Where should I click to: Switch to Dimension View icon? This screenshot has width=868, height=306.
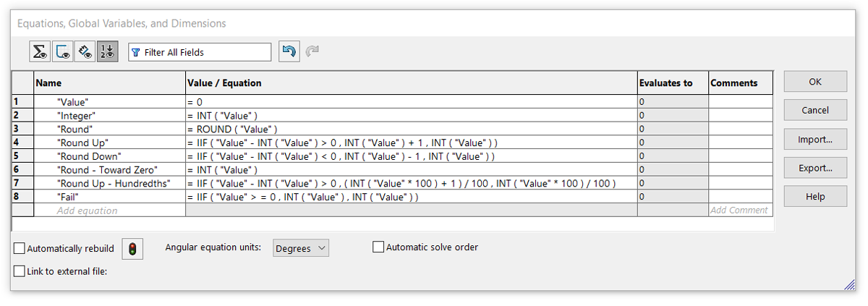pos(85,52)
